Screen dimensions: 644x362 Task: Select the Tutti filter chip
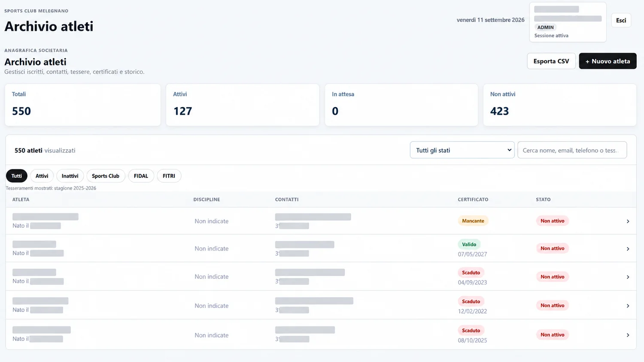[17, 176]
